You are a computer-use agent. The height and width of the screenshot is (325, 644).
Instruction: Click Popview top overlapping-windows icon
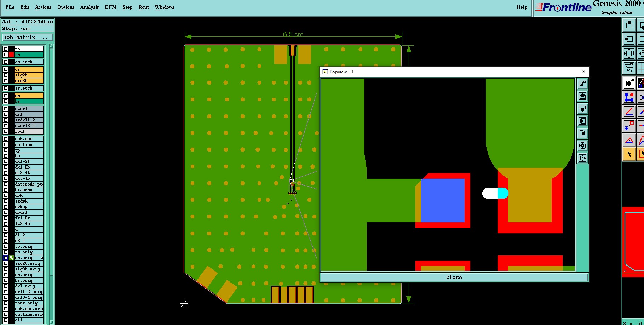point(582,84)
